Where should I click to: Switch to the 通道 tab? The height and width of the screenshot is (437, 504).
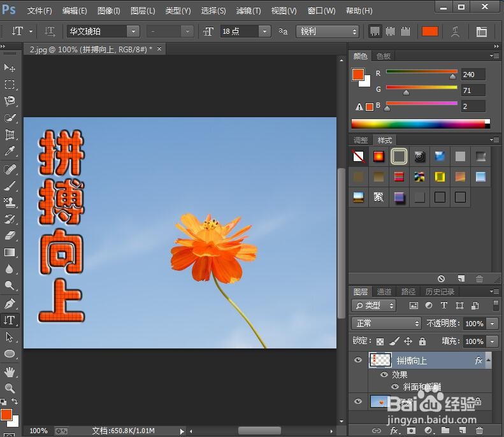[384, 292]
